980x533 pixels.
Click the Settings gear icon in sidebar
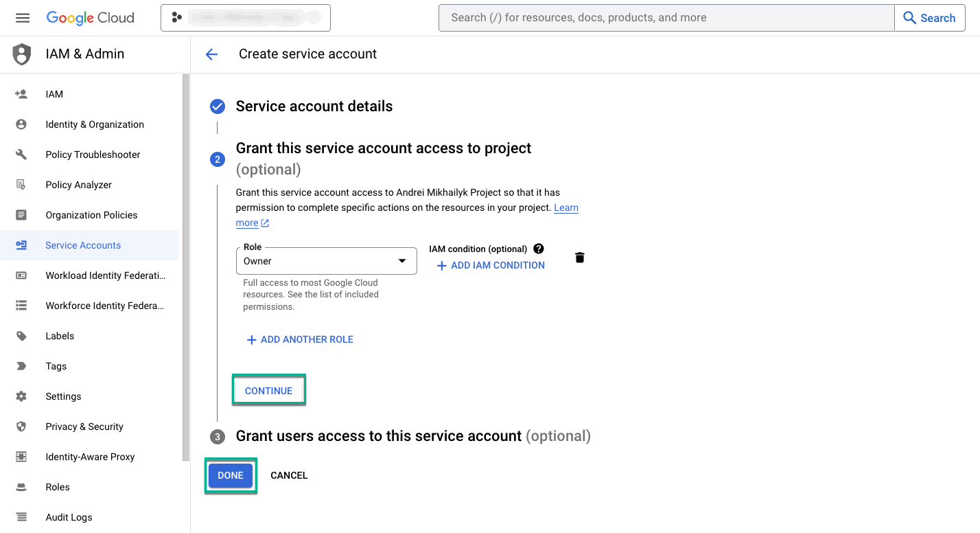tap(21, 396)
